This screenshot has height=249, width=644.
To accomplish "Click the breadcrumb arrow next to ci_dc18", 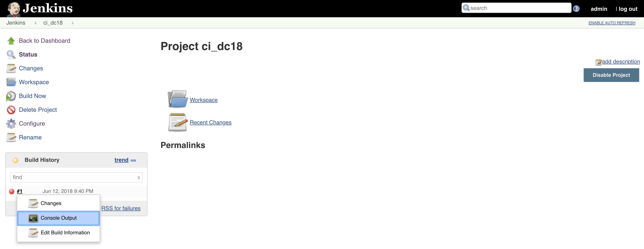I will (x=74, y=23).
